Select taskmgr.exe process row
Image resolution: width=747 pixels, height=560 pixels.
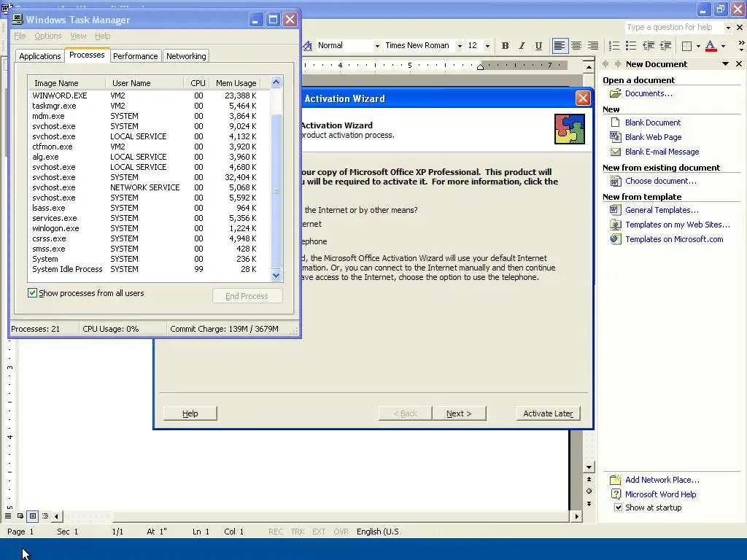[x=149, y=106]
